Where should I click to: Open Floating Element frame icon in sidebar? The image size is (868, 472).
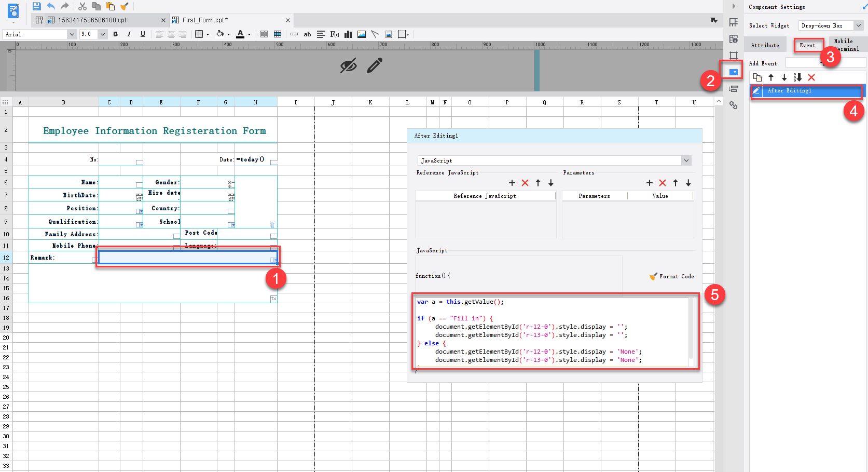coord(734,56)
